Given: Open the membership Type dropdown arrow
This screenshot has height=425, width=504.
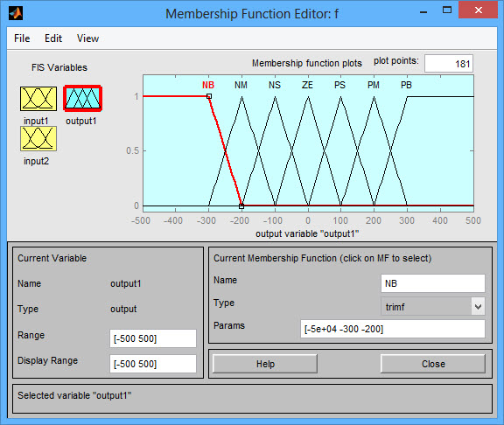Looking at the screenshot, I should [478, 306].
